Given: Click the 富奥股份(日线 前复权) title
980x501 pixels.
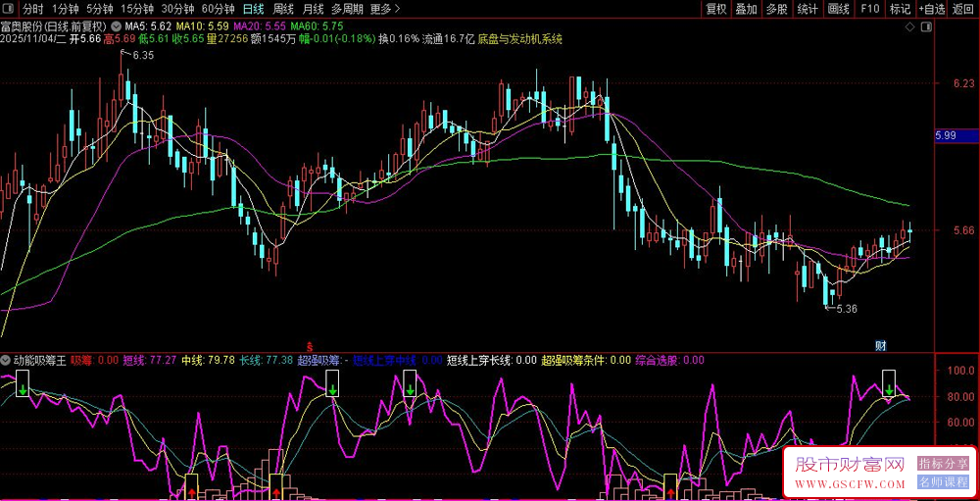Looking at the screenshot, I should pos(54,26).
